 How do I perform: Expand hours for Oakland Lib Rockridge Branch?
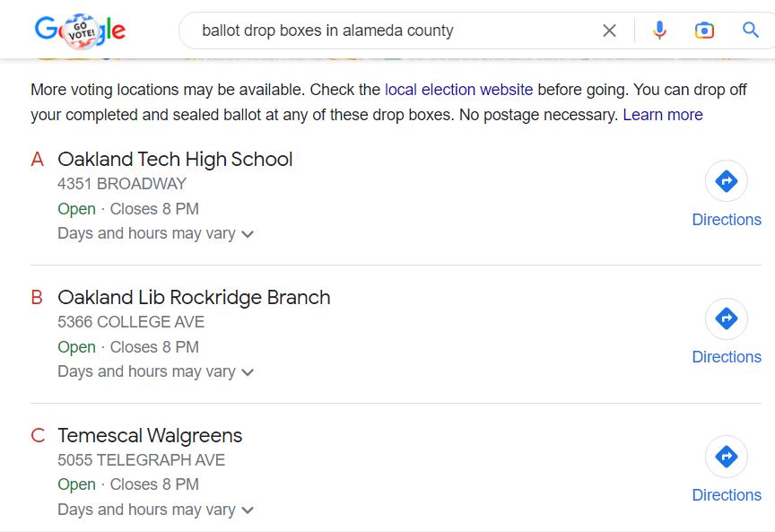click(248, 372)
